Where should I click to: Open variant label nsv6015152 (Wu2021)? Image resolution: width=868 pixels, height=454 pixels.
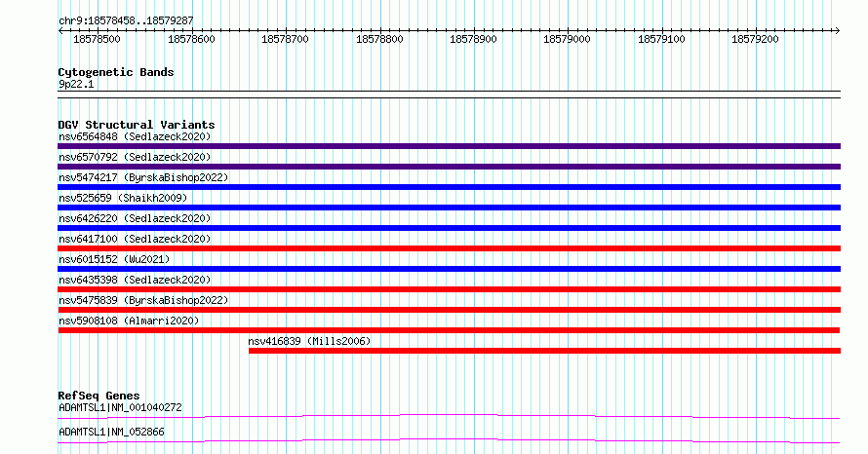click(114, 259)
